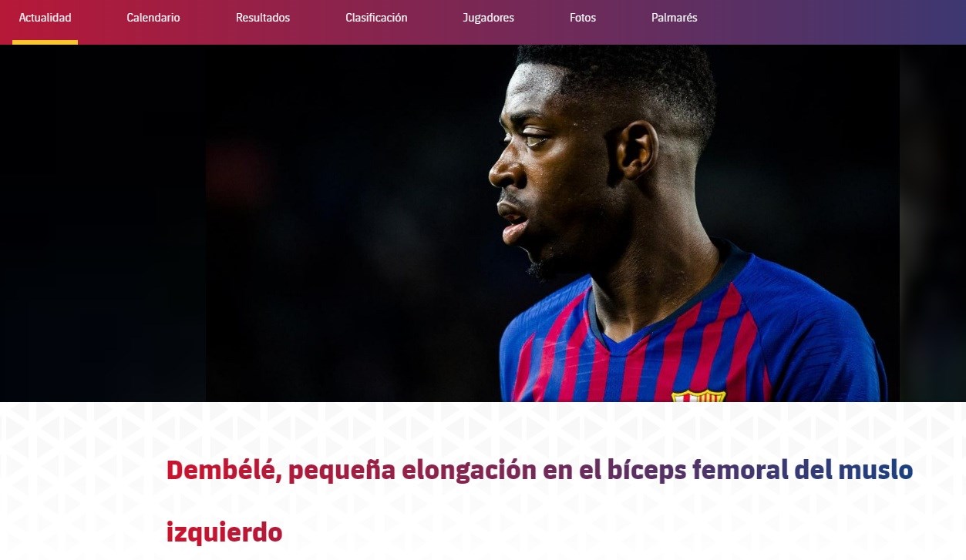This screenshot has height=560, width=966.
Task: Click the player's ear in the hero photo
Action: pos(638,151)
